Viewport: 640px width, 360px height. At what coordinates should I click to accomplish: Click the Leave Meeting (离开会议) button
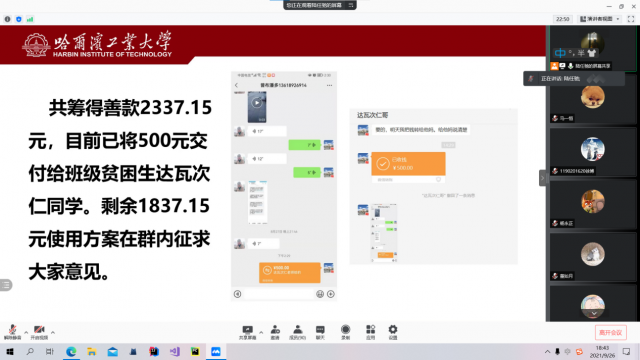point(610,333)
